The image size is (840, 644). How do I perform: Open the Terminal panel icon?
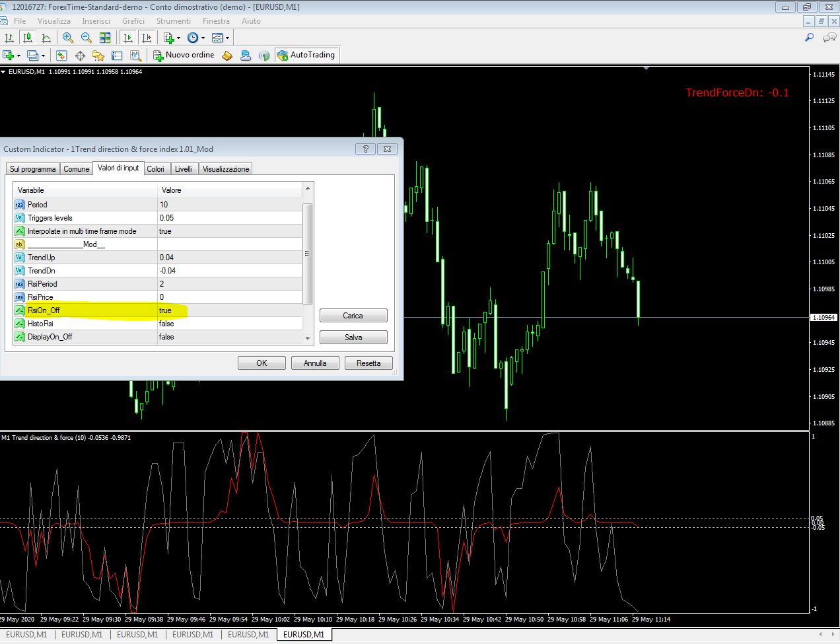117,55
